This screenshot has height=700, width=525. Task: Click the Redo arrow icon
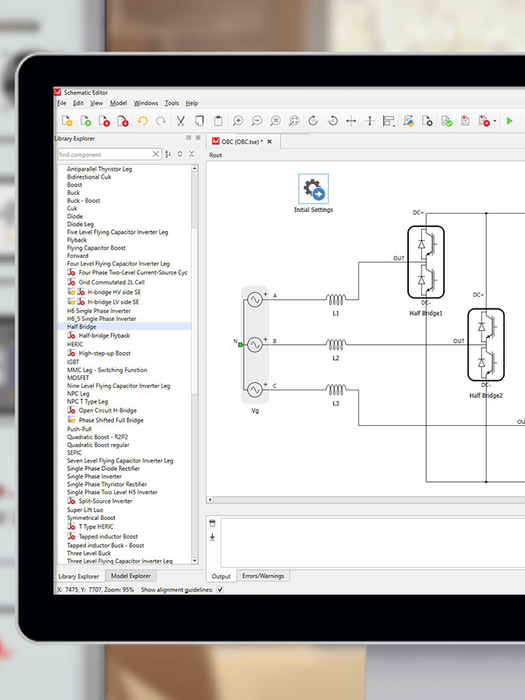click(161, 121)
